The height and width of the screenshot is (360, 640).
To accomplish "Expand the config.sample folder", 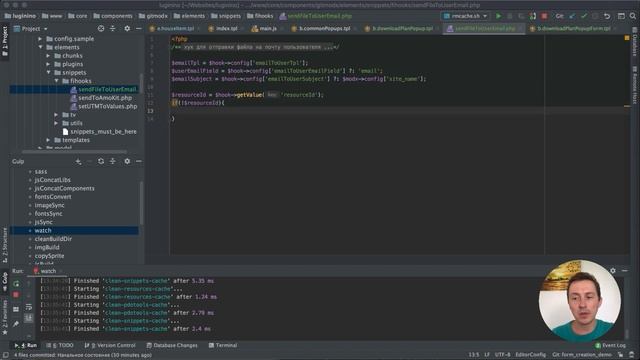I will [40, 39].
